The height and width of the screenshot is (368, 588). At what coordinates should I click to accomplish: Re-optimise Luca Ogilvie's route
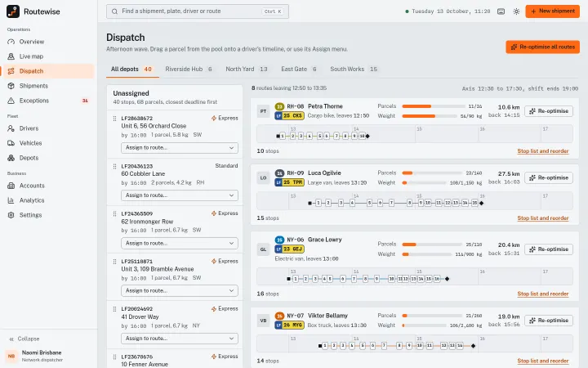pos(549,178)
